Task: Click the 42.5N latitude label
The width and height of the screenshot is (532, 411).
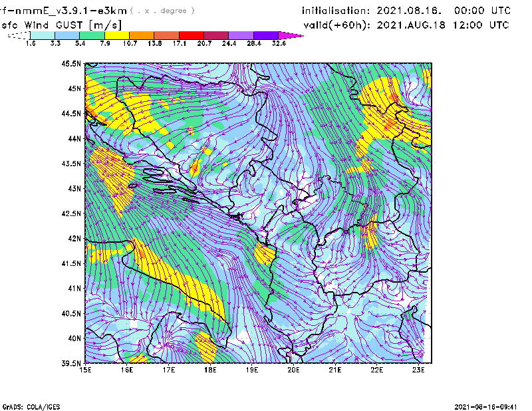Action: coord(71,213)
